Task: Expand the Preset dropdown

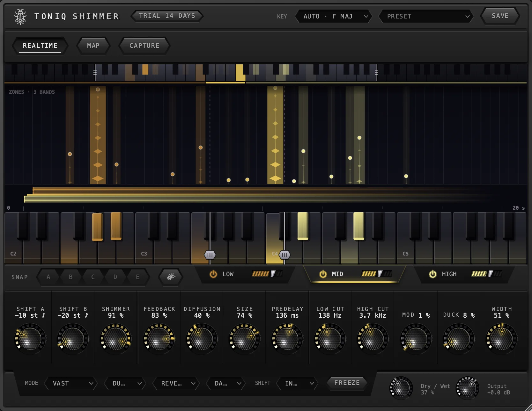Action: [425, 16]
